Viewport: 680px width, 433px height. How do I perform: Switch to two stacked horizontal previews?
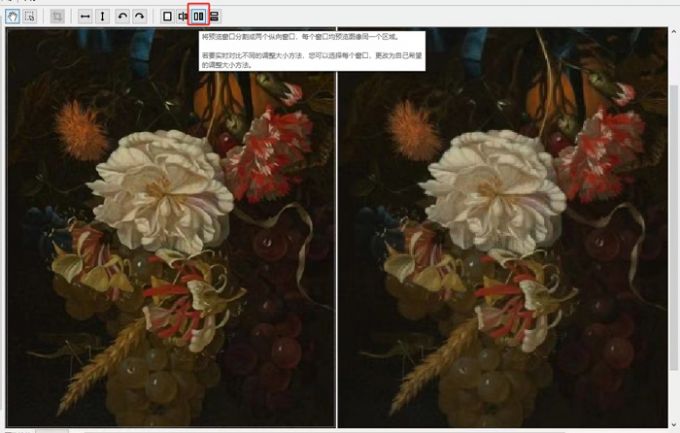point(214,17)
